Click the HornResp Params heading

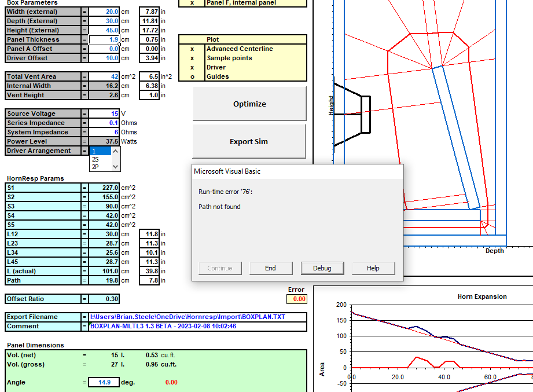[35, 178]
